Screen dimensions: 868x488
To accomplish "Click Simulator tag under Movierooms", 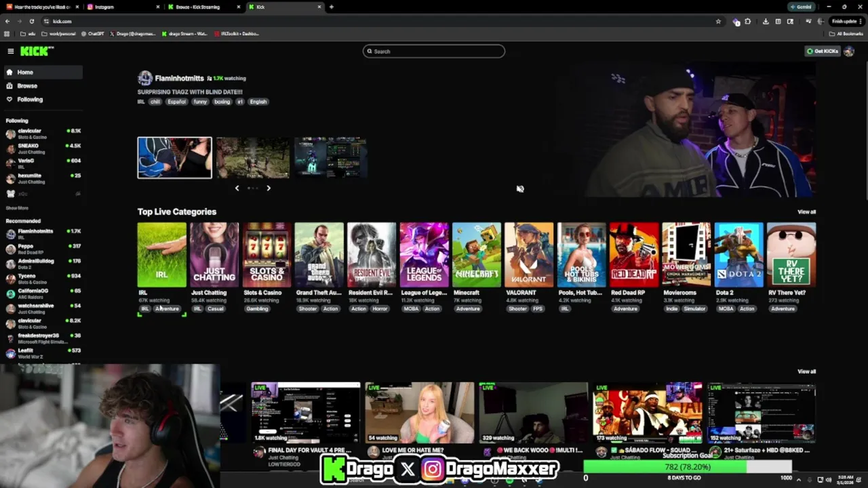I will click(694, 309).
